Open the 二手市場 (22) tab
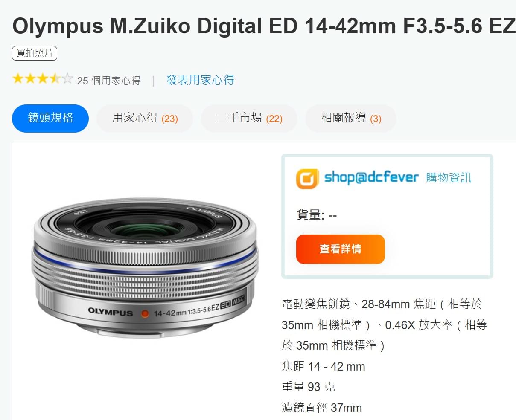This screenshot has height=420, width=516. (249, 118)
